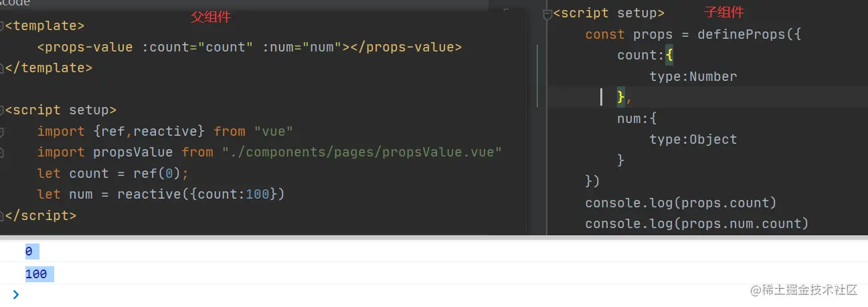The height and width of the screenshot is (307, 868).
Task: Collapse the left pane <script setup> fold marker
Action: [x=2, y=110]
